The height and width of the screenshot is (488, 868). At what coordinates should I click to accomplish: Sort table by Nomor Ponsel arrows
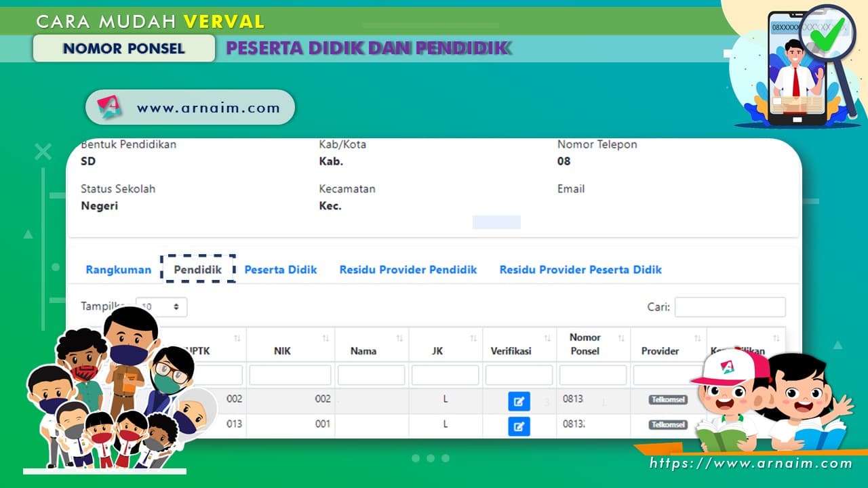click(621, 338)
